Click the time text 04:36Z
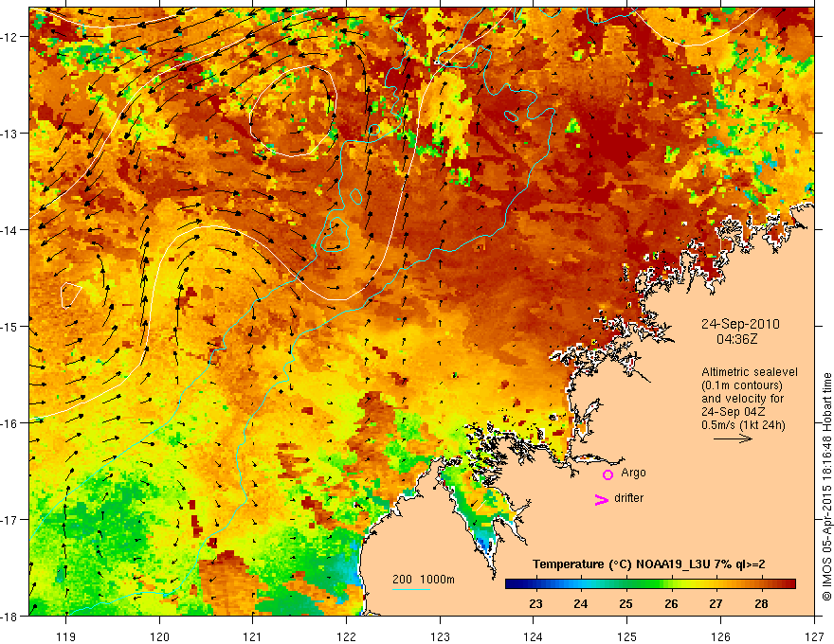This screenshot has width=834, height=644. pyautogui.click(x=736, y=339)
